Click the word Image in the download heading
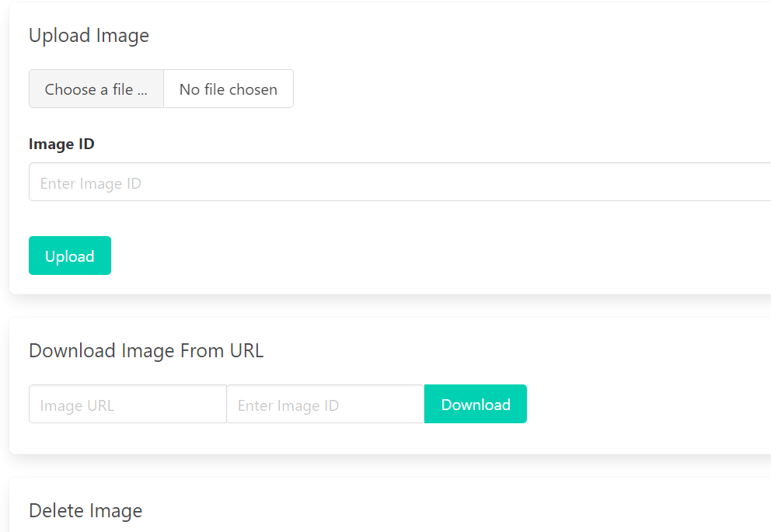 (x=148, y=351)
